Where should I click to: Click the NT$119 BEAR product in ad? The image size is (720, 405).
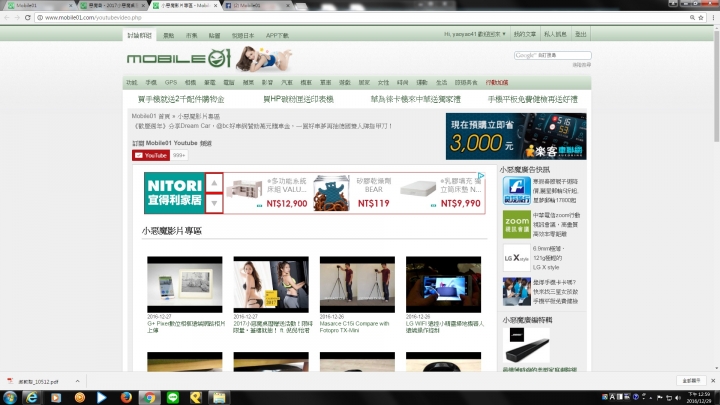(x=353, y=193)
